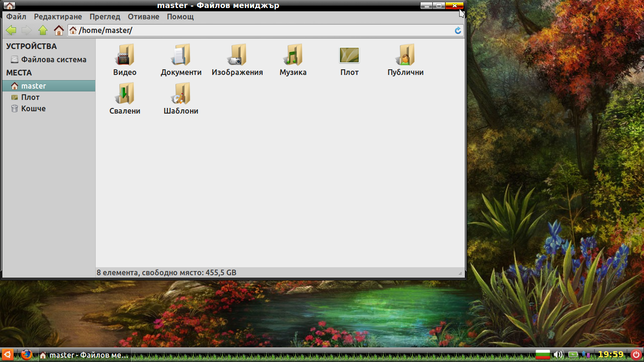Click the master file manager taskbar button

point(84,355)
